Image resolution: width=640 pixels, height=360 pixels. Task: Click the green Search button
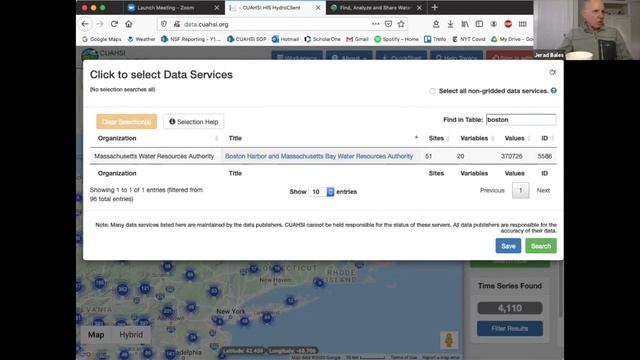pyautogui.click(x=541, y=246)
